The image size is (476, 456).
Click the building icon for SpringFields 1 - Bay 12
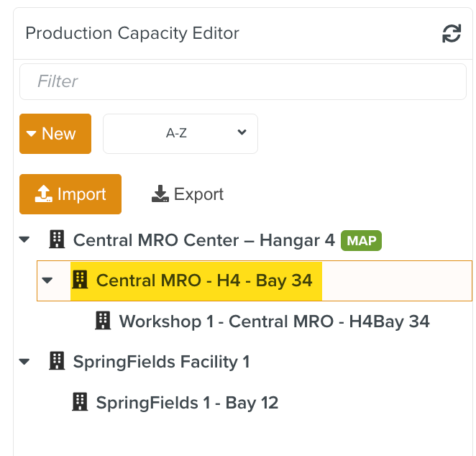point(80,402)
